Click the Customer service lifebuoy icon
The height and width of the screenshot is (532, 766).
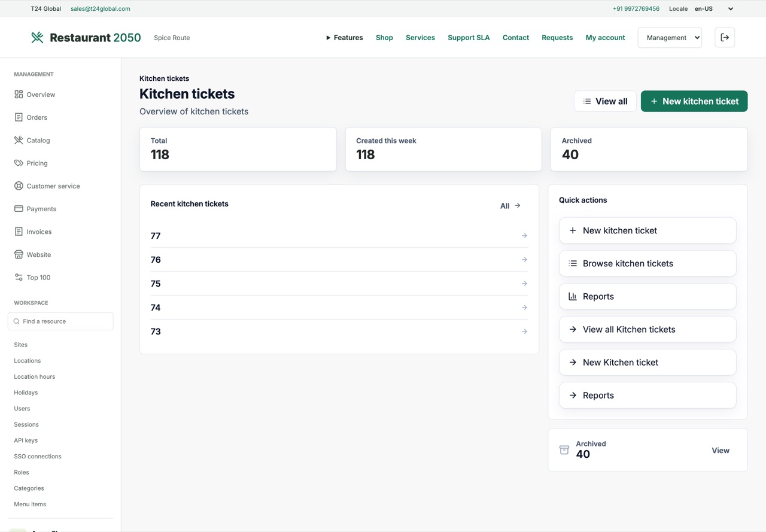pyautogui.click(x=19, y=186)
